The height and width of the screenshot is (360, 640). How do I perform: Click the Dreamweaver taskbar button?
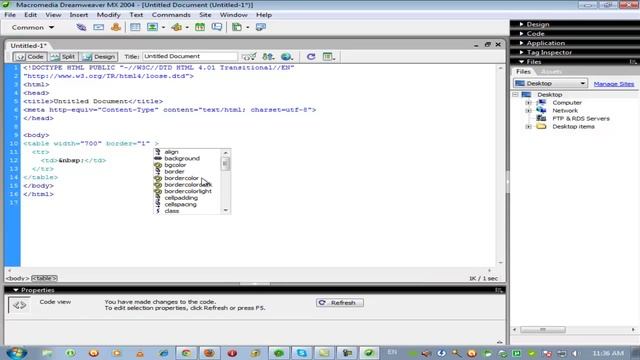click(x=369, y=353)
